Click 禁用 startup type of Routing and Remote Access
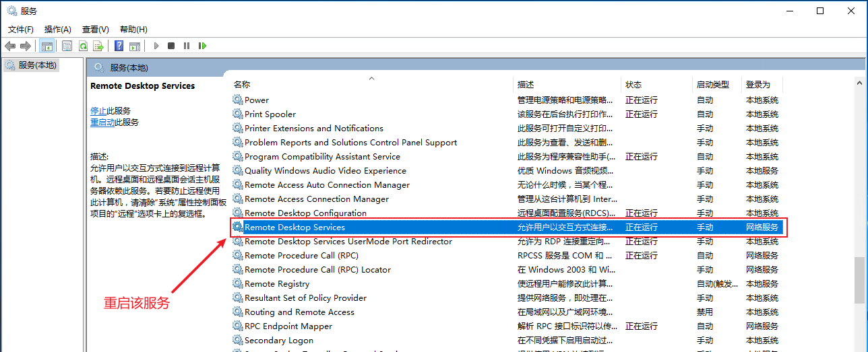Viewport: 868px width, 352px height. tap(705, 312)
